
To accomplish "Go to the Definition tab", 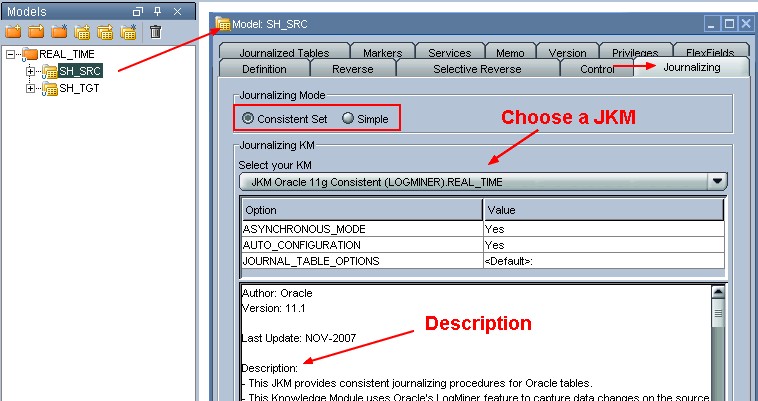I will click(x=263, y=69).
